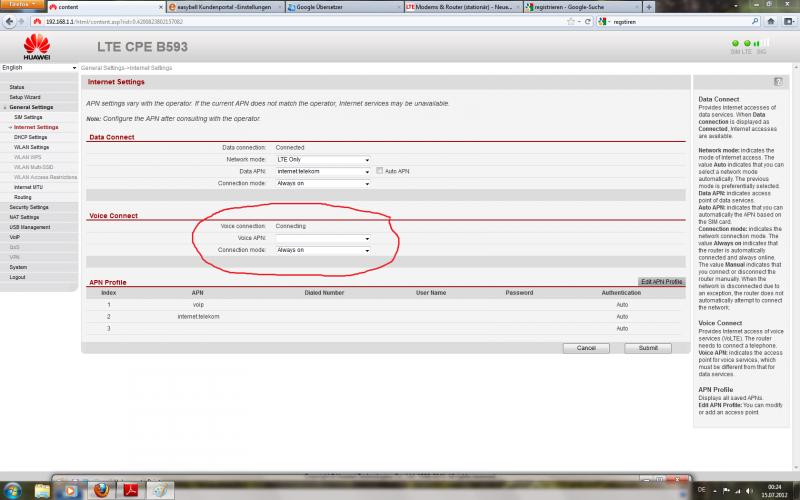Open USB Management in sidebar

30,227
